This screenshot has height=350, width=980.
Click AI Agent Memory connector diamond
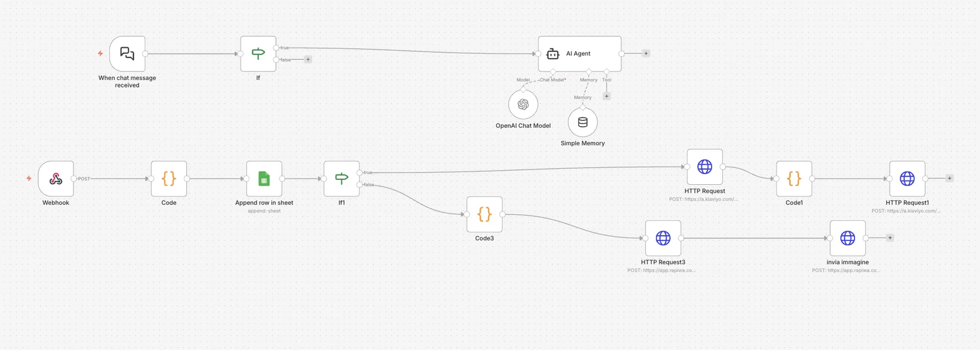[x=589, y=72]
